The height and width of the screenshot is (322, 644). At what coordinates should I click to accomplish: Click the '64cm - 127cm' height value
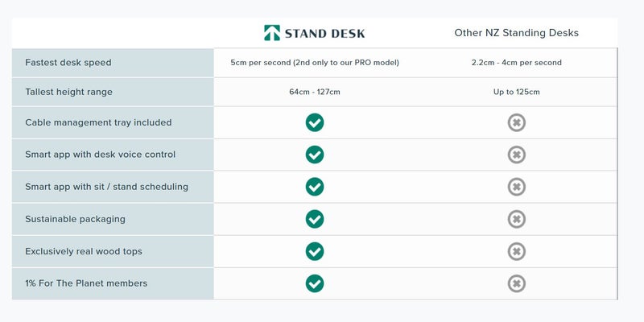coord(314,92)
